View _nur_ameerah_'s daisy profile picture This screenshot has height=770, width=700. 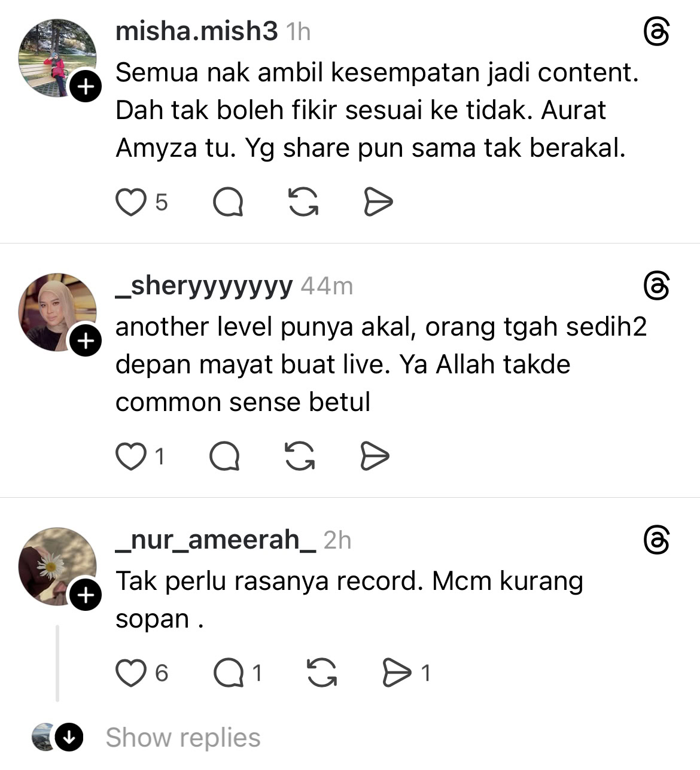click(x=57, y=566)
